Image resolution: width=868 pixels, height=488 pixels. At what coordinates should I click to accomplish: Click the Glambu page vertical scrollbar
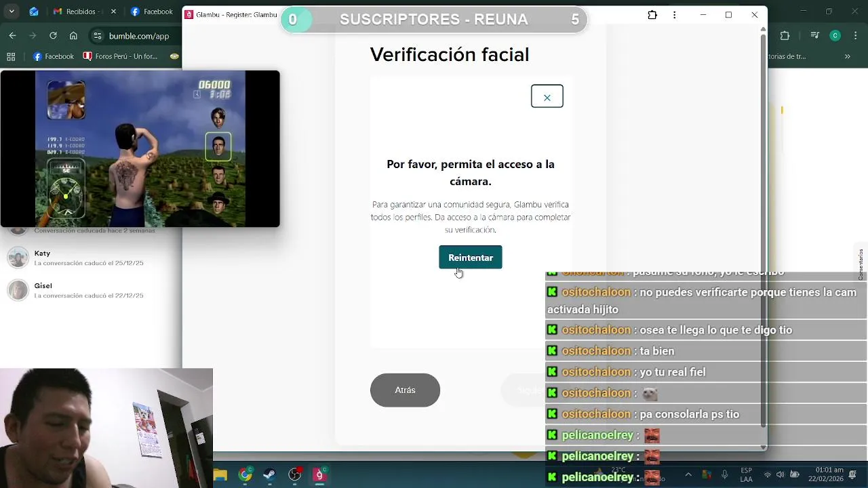point(763,230)
